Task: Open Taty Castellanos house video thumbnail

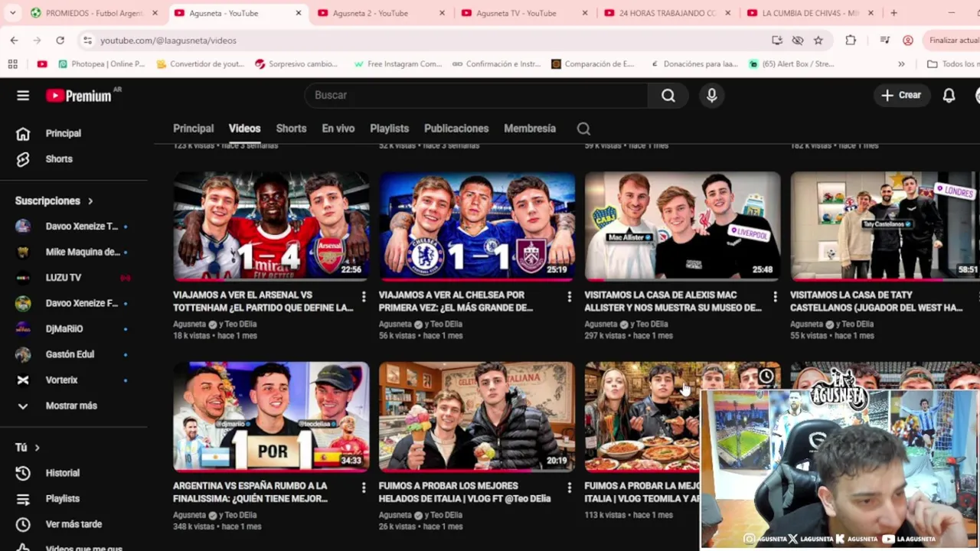Action: 885,227
